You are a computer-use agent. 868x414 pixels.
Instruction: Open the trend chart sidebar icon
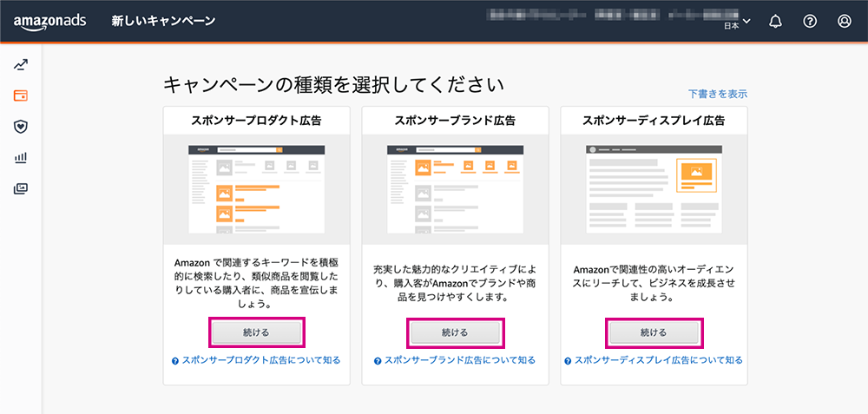tap(21, 65)
